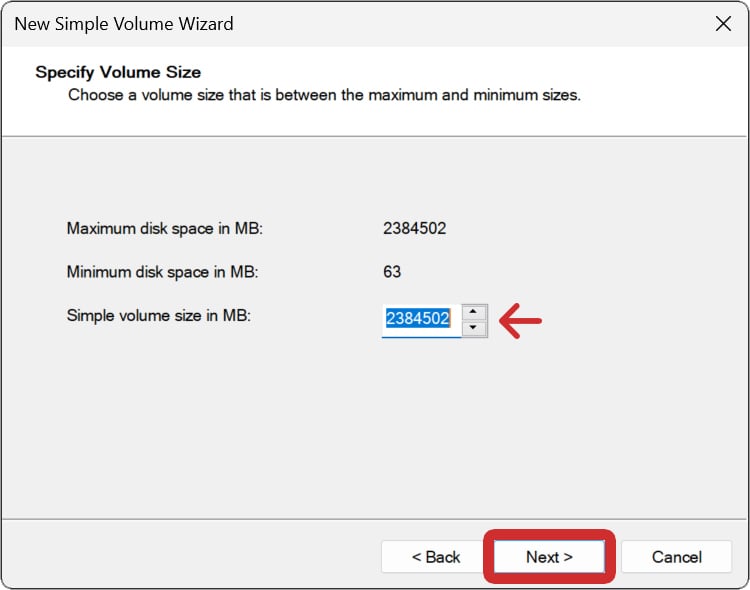Click the Next > button
The width and height of the screenshot is (750, 590).
549,557
